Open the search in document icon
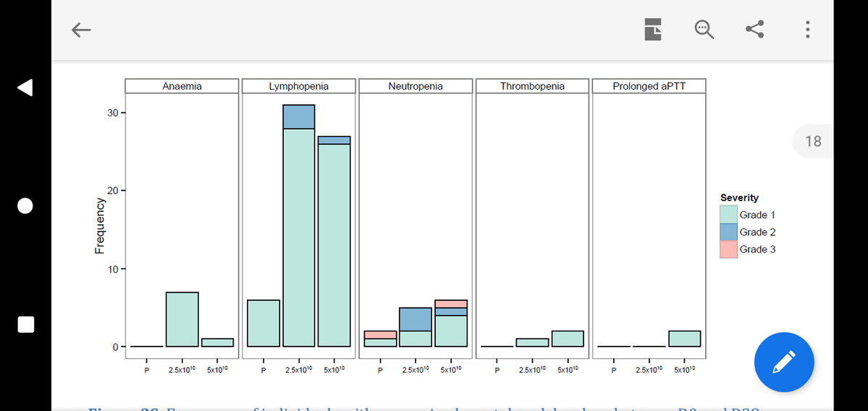 point(704,30)
